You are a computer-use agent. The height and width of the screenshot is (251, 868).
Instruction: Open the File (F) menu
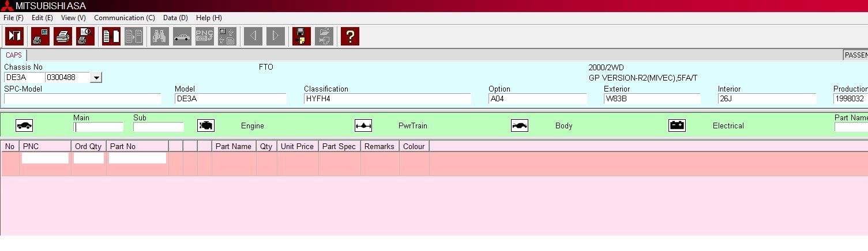click(13, 18)
